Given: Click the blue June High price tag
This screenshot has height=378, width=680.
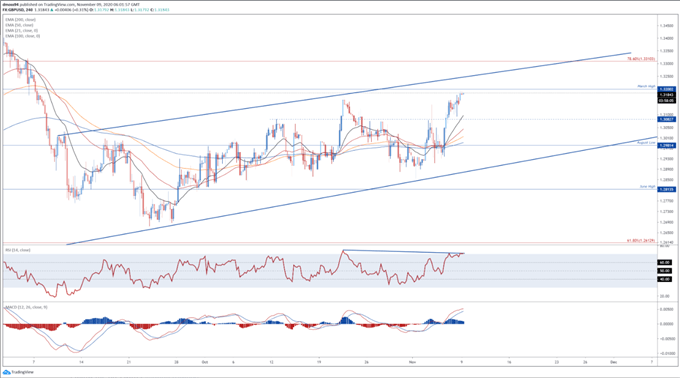Looking at the screenshot, I should click(x=667, y=189).
